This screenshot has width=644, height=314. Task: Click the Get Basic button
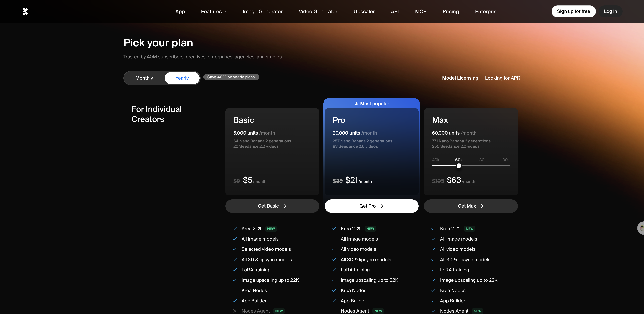(272, 206)
